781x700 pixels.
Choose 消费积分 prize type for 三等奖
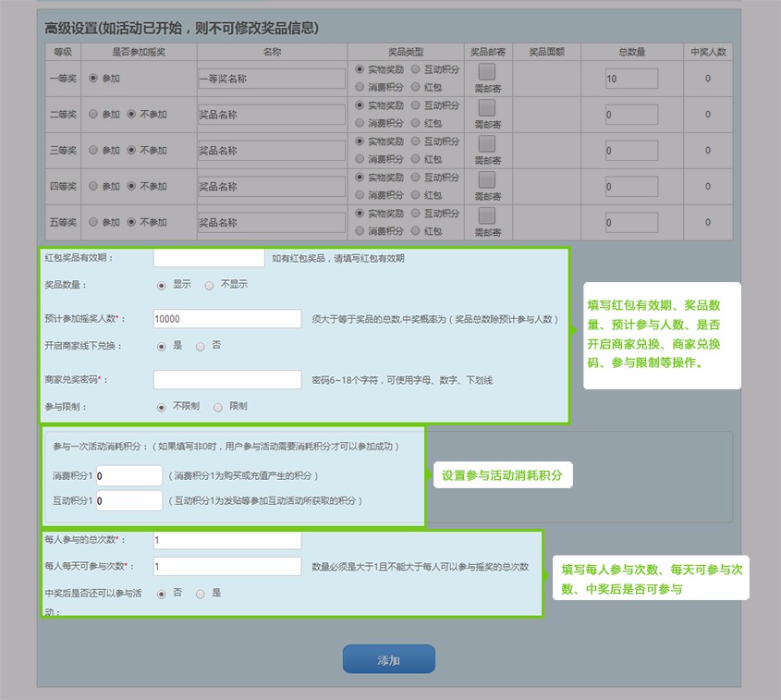click(360, 159)
